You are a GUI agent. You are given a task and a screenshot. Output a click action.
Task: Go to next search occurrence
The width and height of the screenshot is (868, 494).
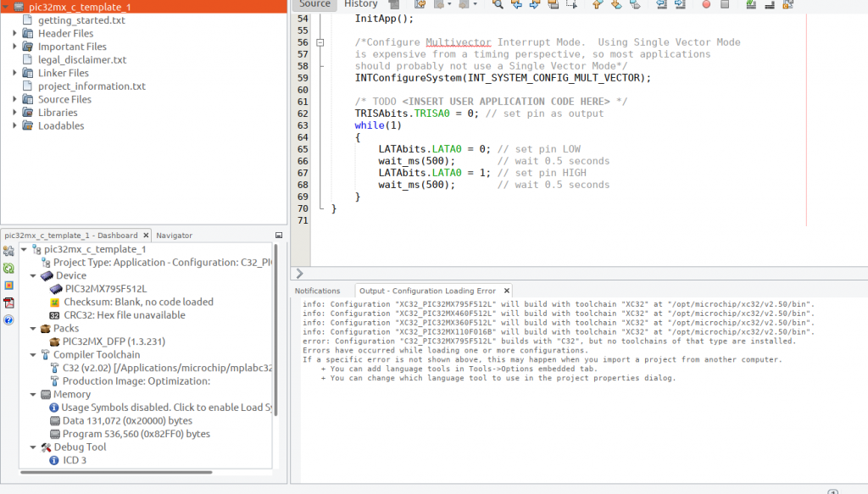pos(534,4)
